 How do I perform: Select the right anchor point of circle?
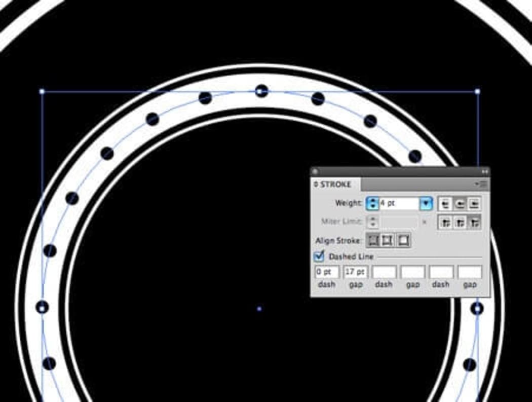(x=478, y=309)
